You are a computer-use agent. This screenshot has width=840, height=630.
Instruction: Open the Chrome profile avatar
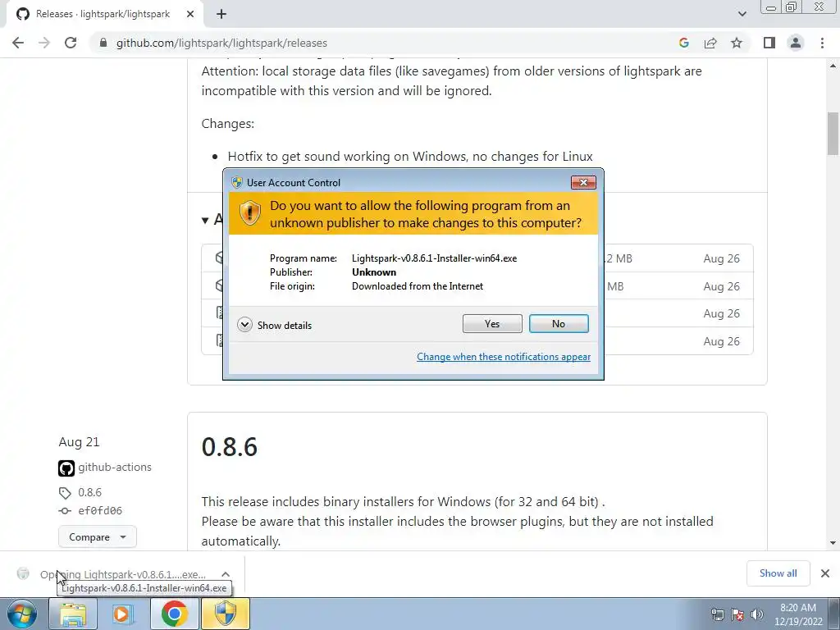[x=796, y=43]
